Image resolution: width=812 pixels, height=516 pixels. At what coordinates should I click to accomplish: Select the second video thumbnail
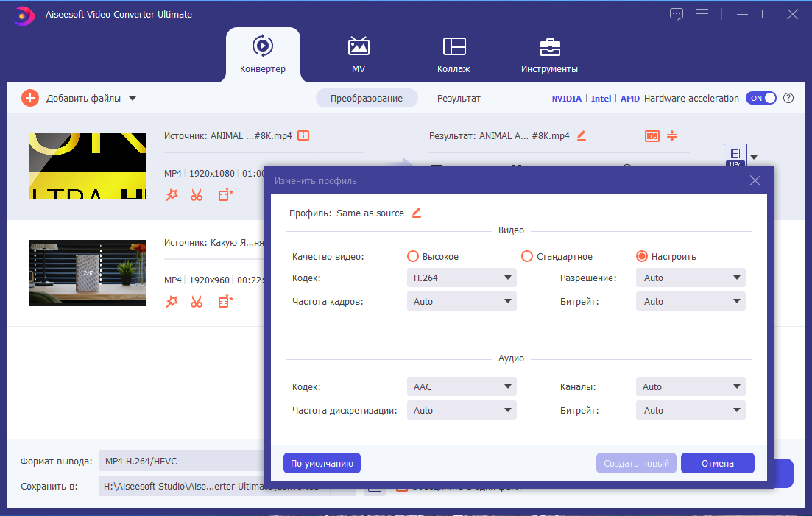point(88,273)
